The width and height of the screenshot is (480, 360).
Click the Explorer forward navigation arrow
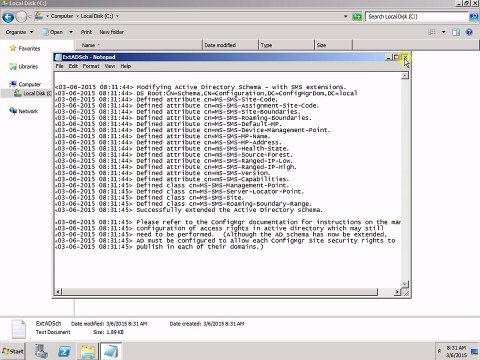pyautogui.click(x=21, y=16)
